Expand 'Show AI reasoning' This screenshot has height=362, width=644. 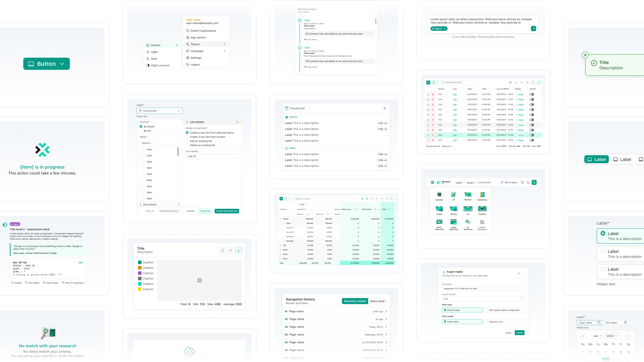(74, 283)
